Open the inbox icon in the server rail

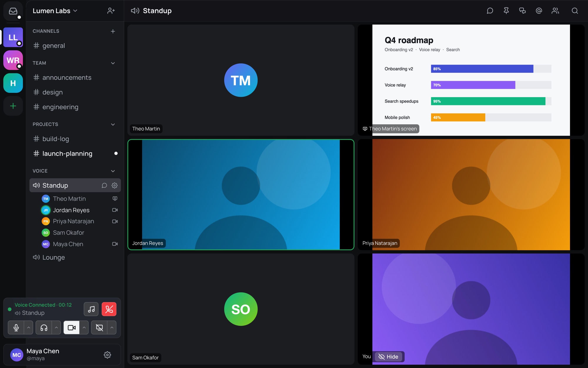(x=13, y=11)
